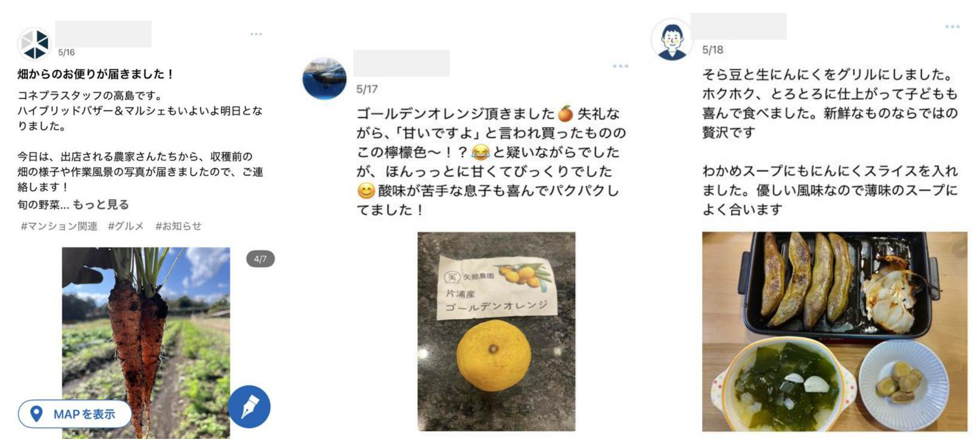Viewport: 980px width, 448px height.
Task: Open the illustrated man avatar profile
Action: (x=672, y=40)
